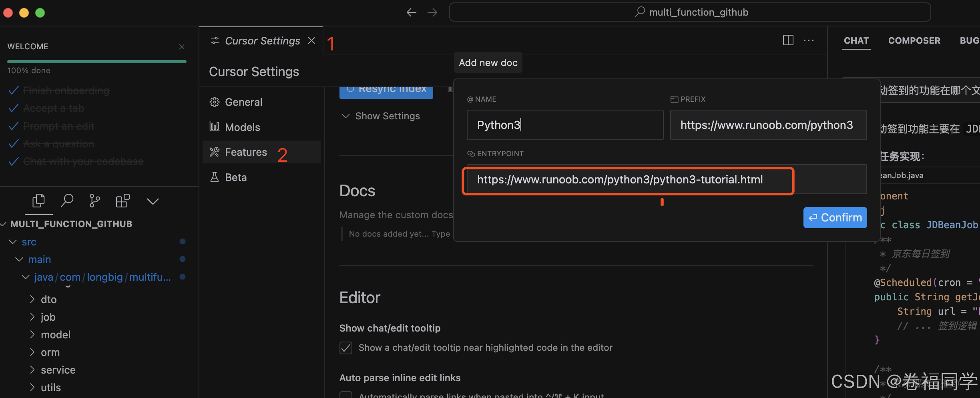Image resolution: width=980 pixels, height=398 pixels.
Task: Close the Welcome panel
Action: point(182,47)
